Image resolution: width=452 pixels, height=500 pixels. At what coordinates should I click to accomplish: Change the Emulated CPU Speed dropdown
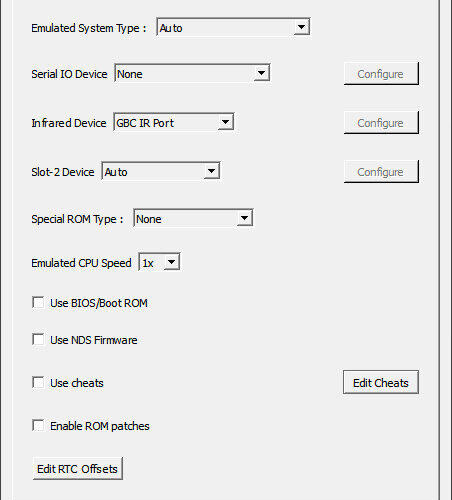pos(159,262)
